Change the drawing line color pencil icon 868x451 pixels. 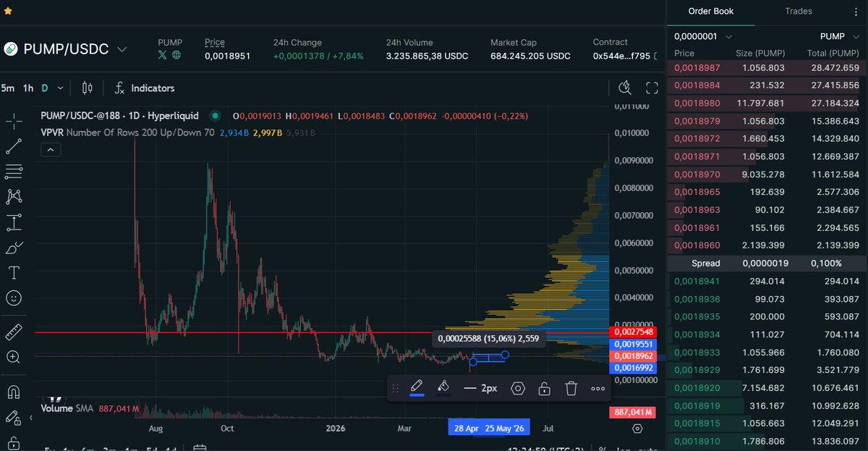(417, 388)
